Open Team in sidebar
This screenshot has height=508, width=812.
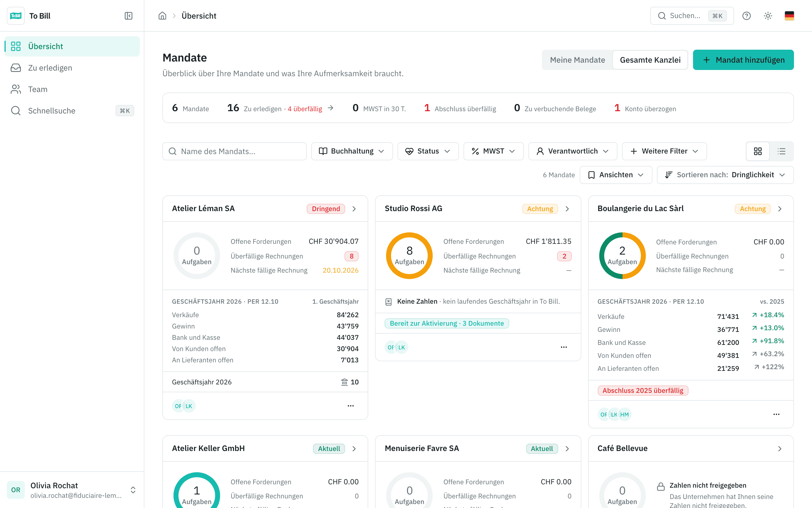pos(72,89)
